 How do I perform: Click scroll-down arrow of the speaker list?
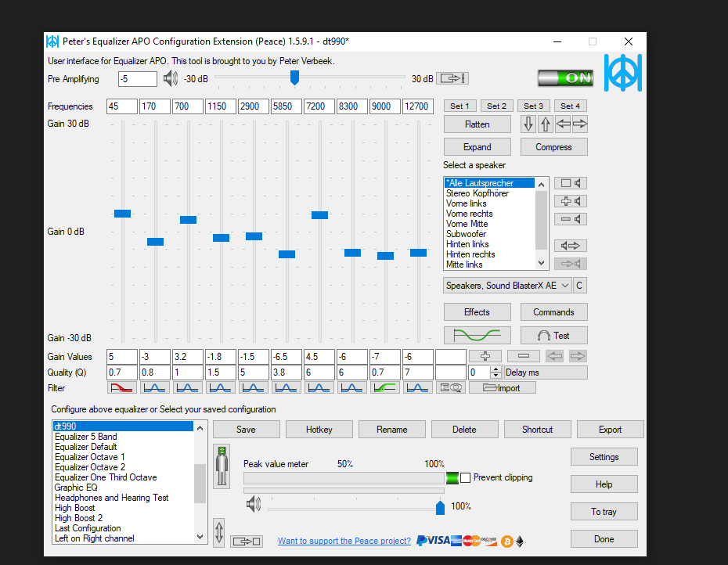click(541, 263)
